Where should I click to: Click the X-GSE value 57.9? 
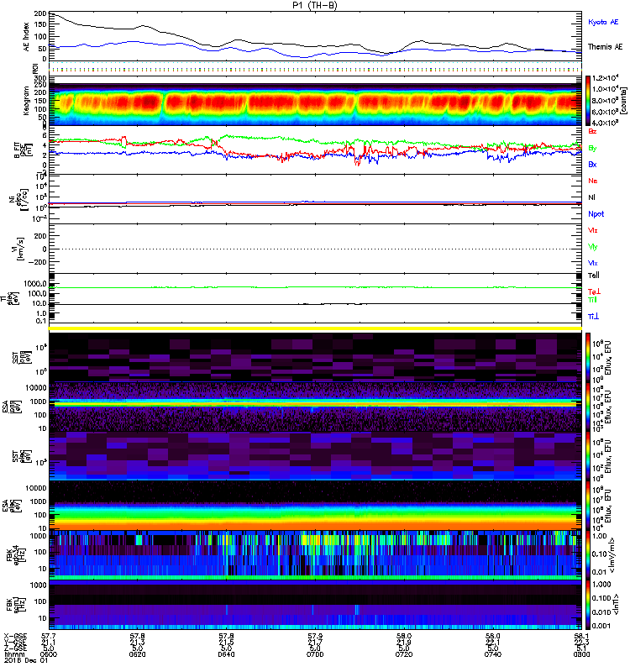315,636
